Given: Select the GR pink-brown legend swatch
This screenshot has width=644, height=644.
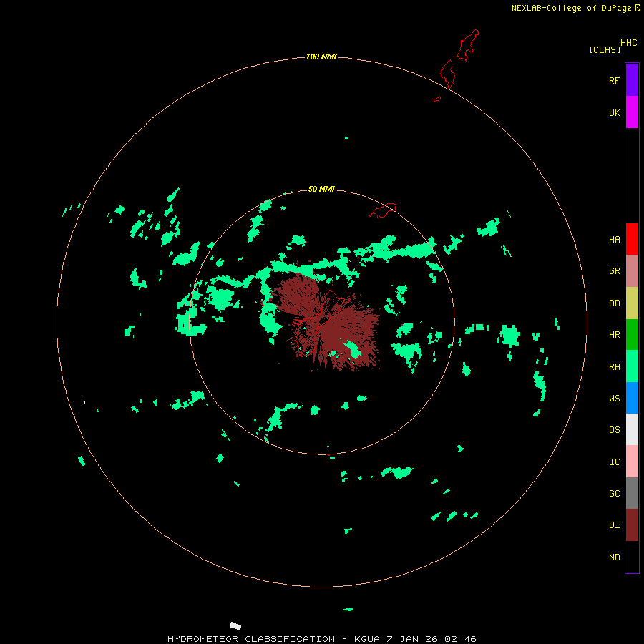Looking at the screenshot, I should coord(632,271).
